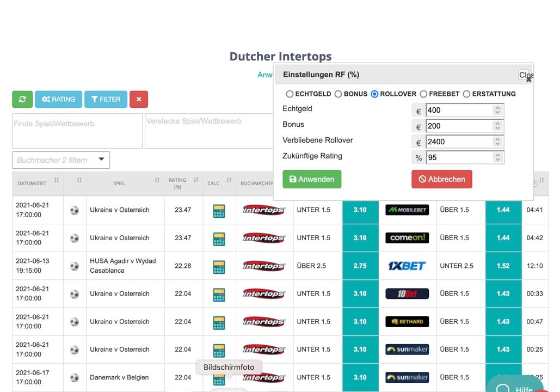560x392 pixels.
Task: Select the BONUS radio option
Action: (338, 94)
